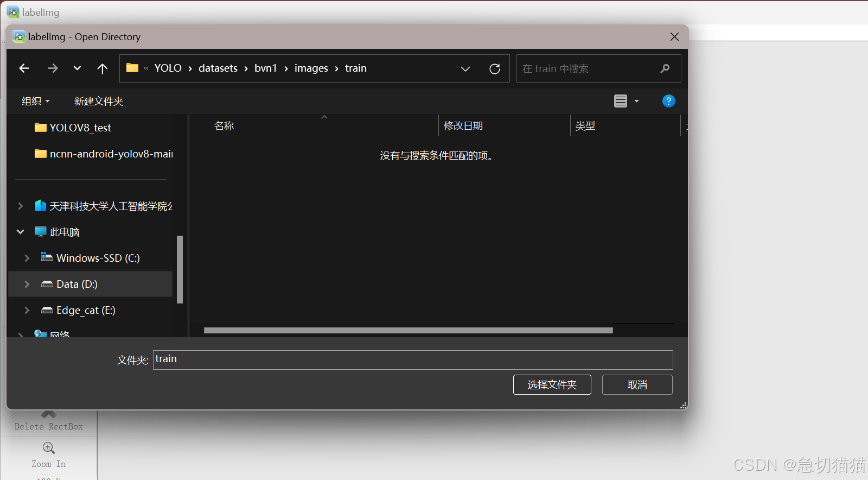Select Windows-SSD (C:) drive
The image size is (868, 480).
point(91,258)
